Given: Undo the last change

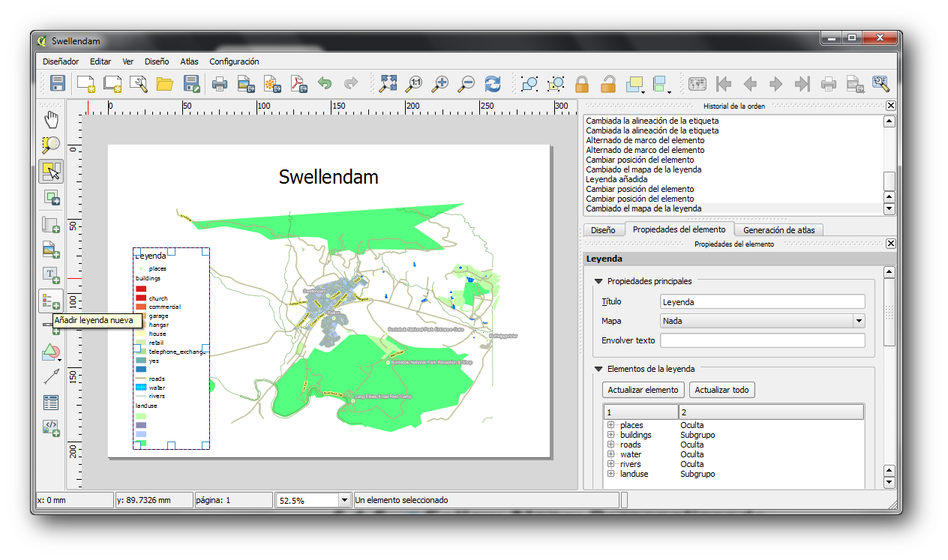Looking at the screenshot, I should 325,84.
